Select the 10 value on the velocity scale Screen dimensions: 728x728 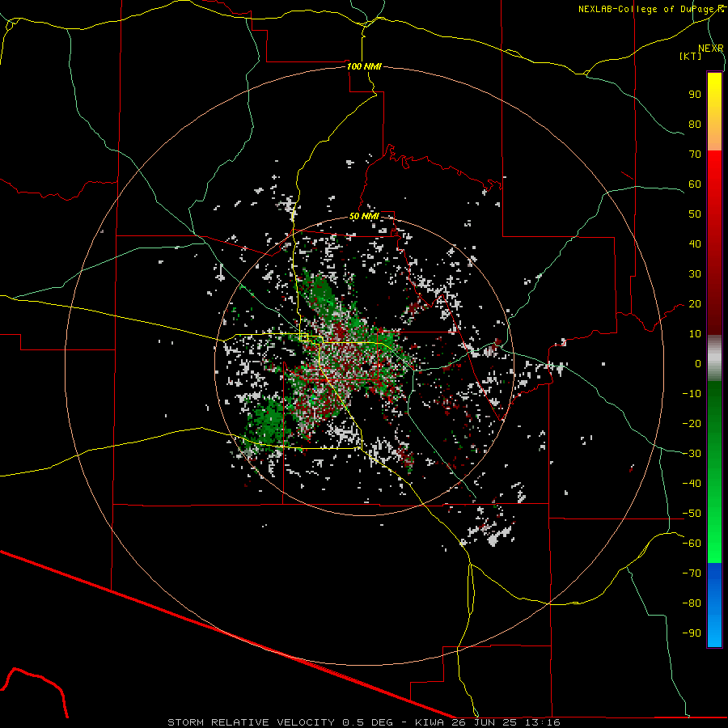pyautogui.click(x=695, y=334)
